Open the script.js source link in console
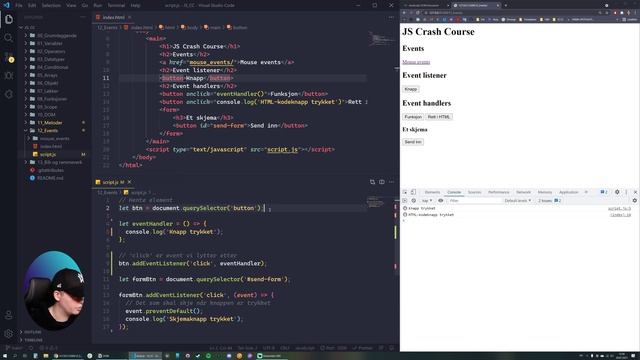Screen dimensions: 640x360 pyautogui.click(x=619, y=209)
